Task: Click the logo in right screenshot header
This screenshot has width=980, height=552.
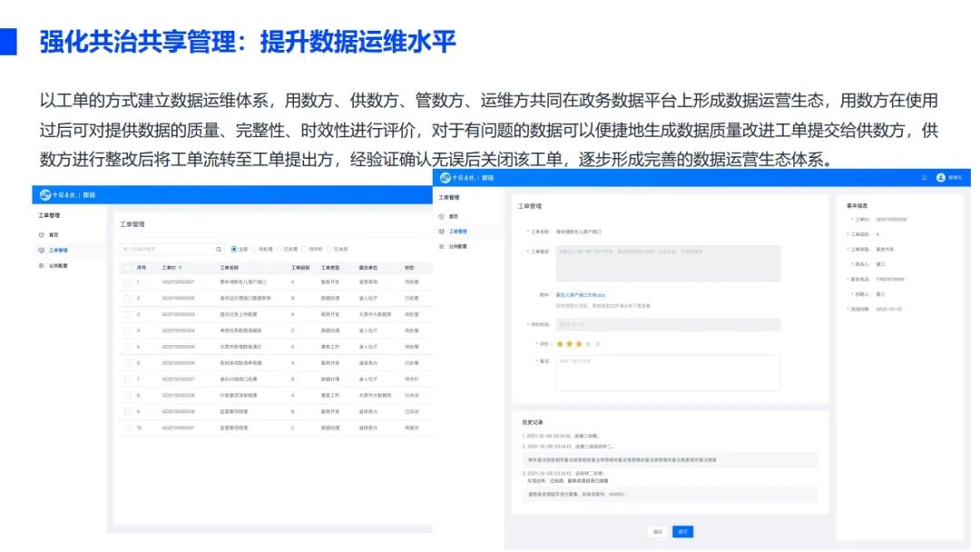Action: point(445,178)
